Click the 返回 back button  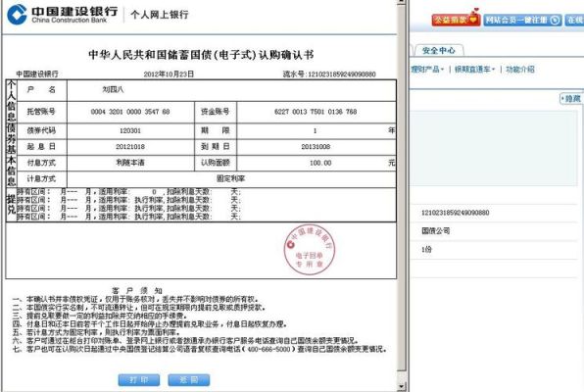pyautogui.click(x=189, y=379)
